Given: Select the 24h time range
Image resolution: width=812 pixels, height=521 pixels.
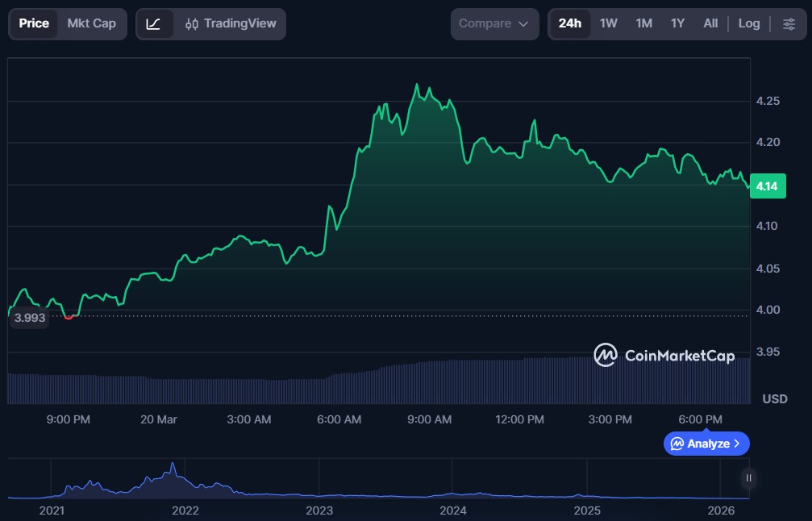Looking at the screenshot, I should (569, 23).
